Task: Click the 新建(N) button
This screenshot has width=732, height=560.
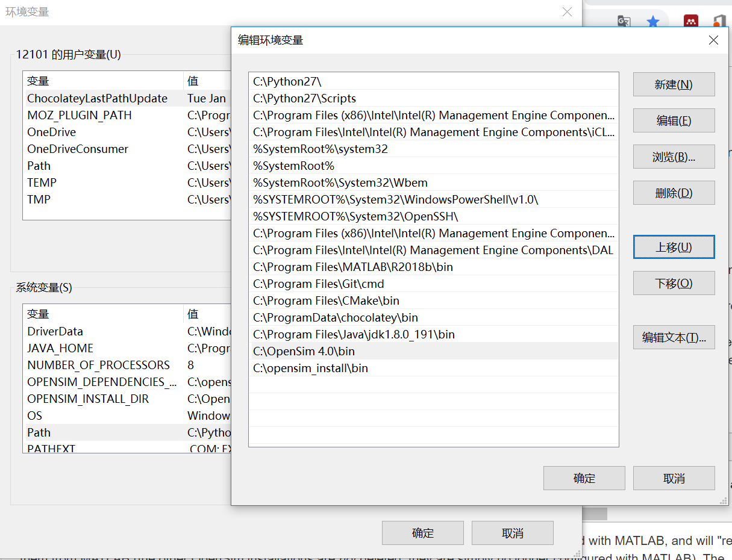Action: click(674, 84)
